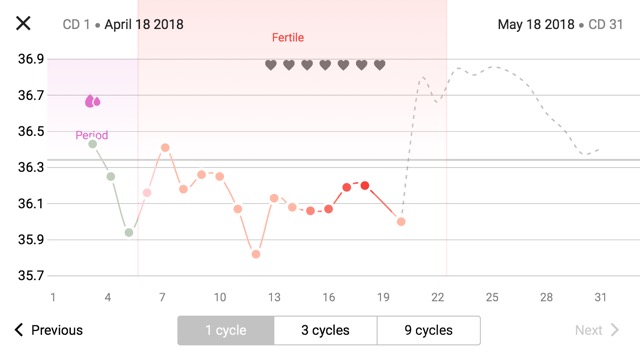Click the second heart icon on day 14
The height and width of the screenshot is (360, 640).
point(289,65)
